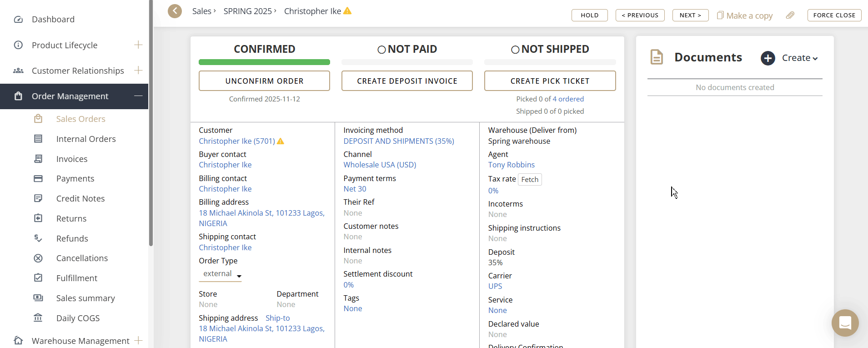Go to Fulfillment menu item
The width and height of the screenshot is (868, 348).
(77, 278)
